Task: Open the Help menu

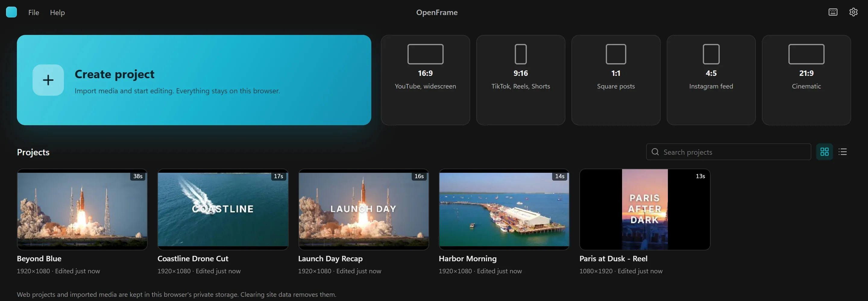Action: point(57,12)
